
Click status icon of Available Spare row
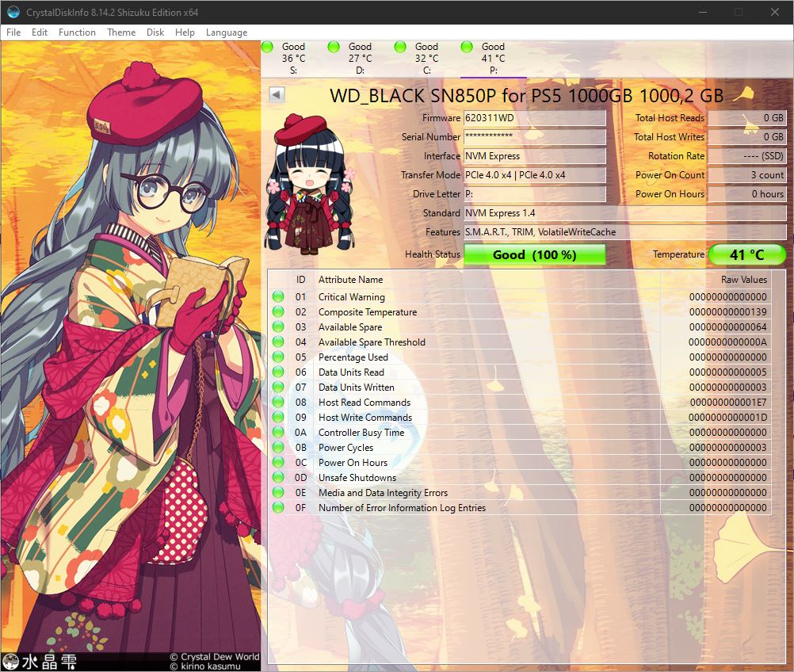(278, 326)
